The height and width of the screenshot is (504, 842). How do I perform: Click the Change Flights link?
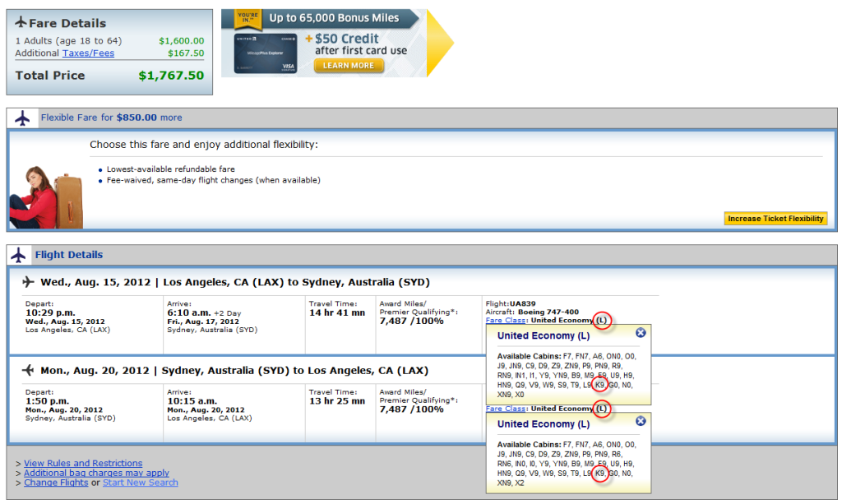pyautogui.click(x=56, y=483)
